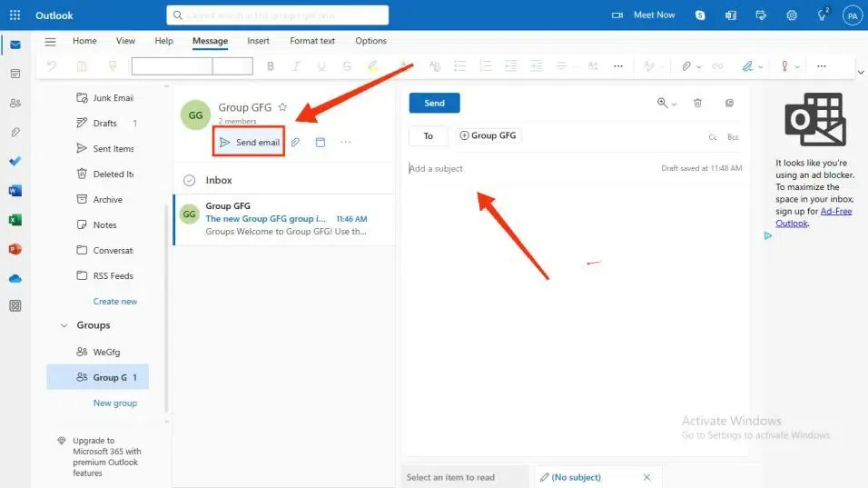Select the WeGfg group
The width and height of the screenshot is (868, 488).
coord(98,352)
